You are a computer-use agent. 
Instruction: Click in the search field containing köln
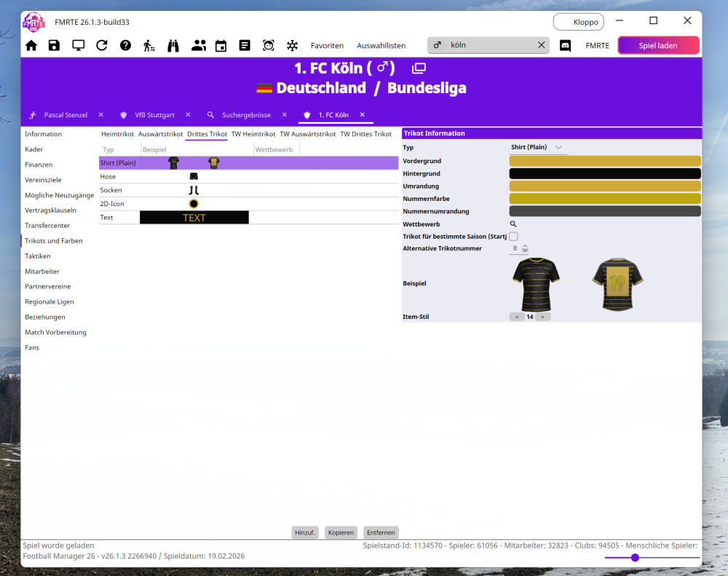click(491, 45)
